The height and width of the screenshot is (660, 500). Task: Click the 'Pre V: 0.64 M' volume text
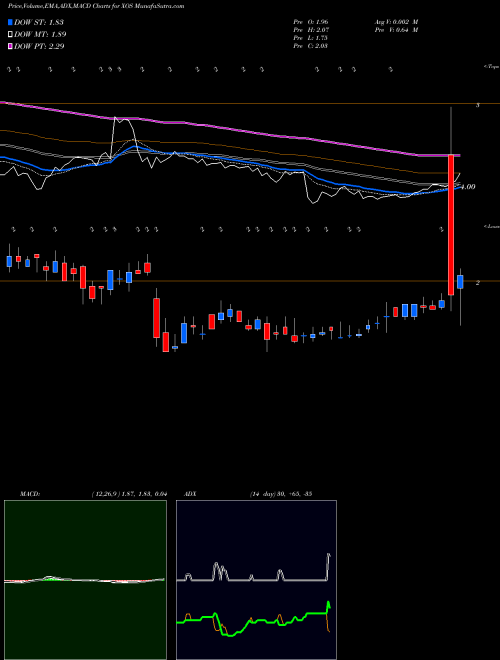(396, 29)
